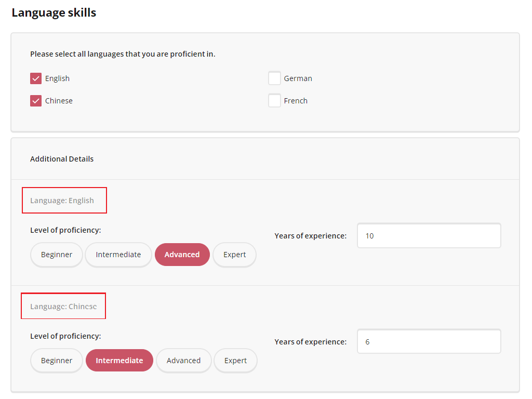Check the French language checkbox
This screenshot has height=399, width=532.
point(274,100)
